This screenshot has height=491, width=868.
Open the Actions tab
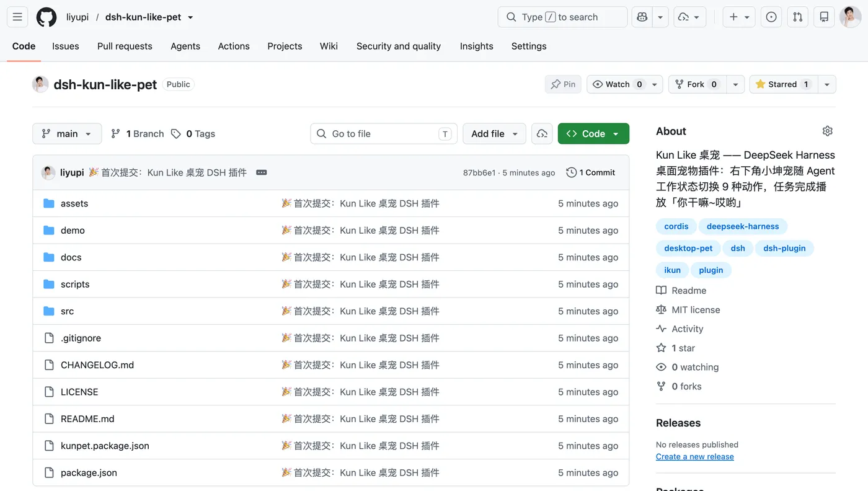coord(234,46)
